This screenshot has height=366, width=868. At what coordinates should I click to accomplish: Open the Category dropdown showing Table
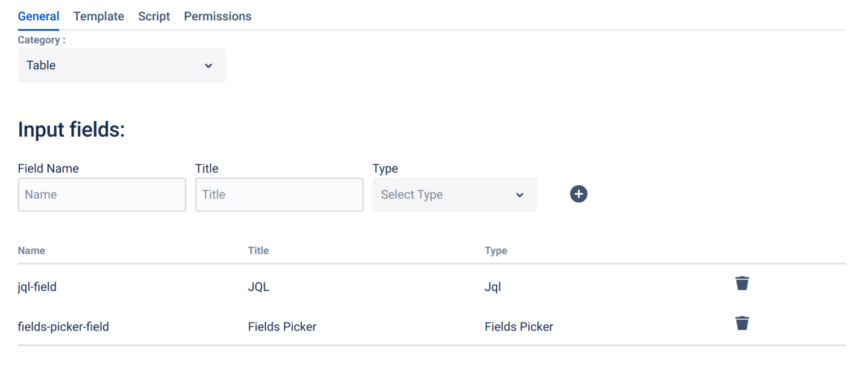click(121, 66)
